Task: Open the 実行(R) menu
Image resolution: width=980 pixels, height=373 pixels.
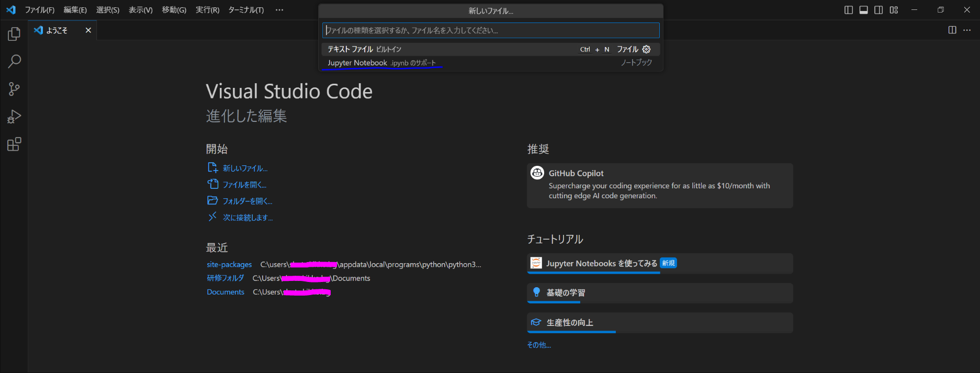Action: (x=208, y=10)
